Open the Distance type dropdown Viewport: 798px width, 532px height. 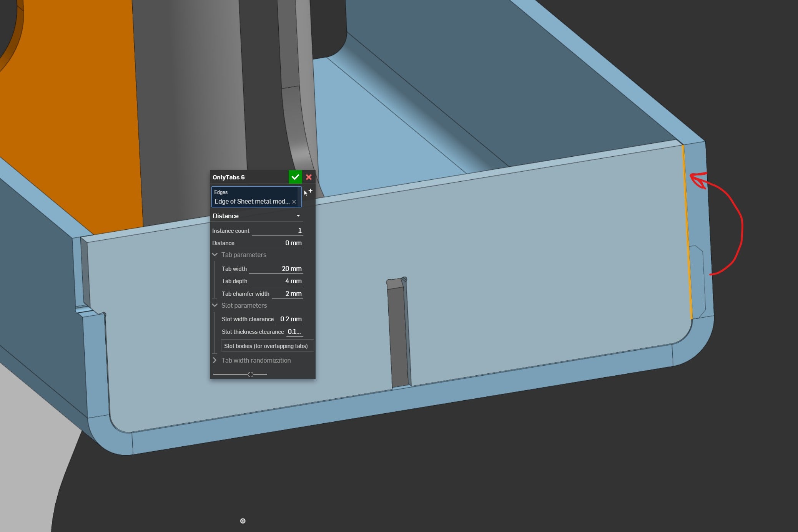(x=257, y=216)
